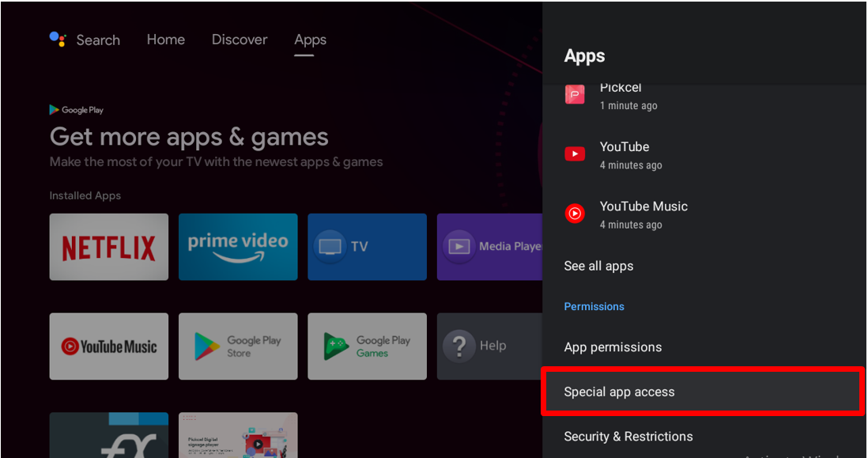The width and height of the screenshot is (868, 458).
Task: Switch to the Home tab
Action: pos(165,40)
